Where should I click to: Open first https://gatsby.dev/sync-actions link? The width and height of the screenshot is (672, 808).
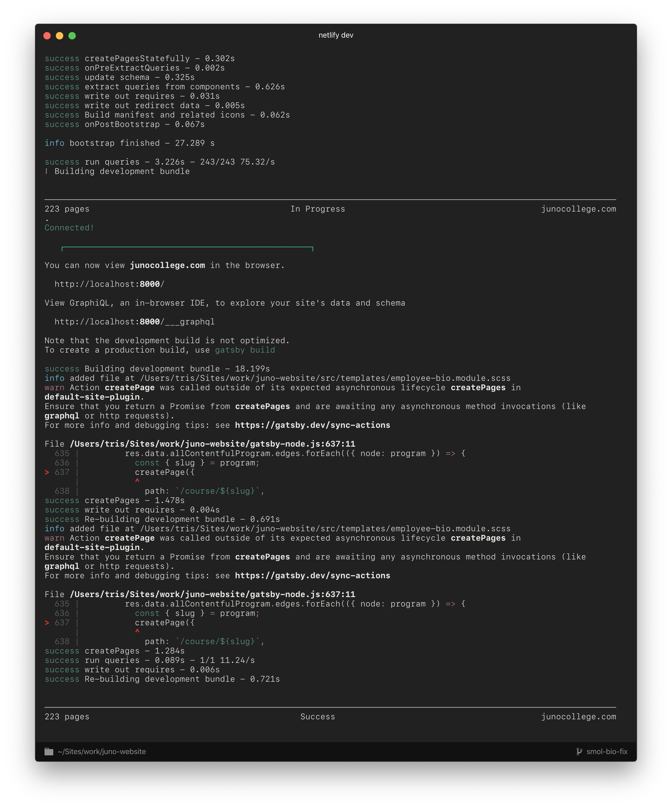[x=312, y=425]
